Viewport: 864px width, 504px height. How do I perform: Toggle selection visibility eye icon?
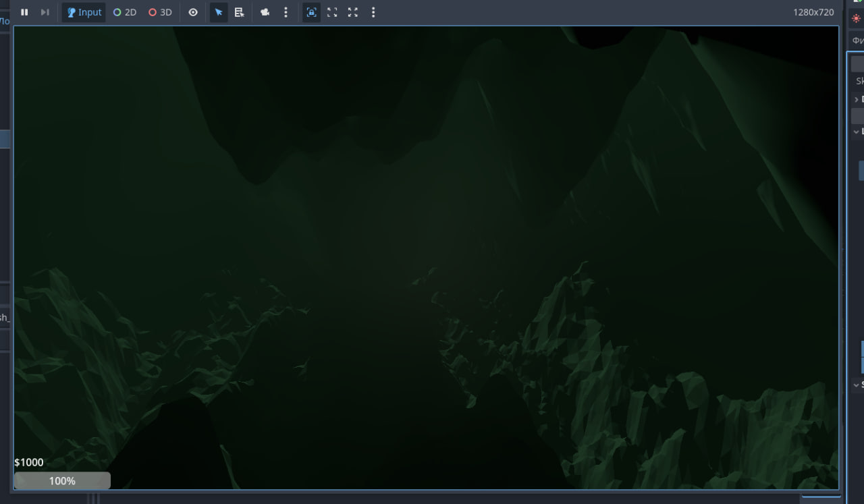pyautogui.click(x=193, y=12)
